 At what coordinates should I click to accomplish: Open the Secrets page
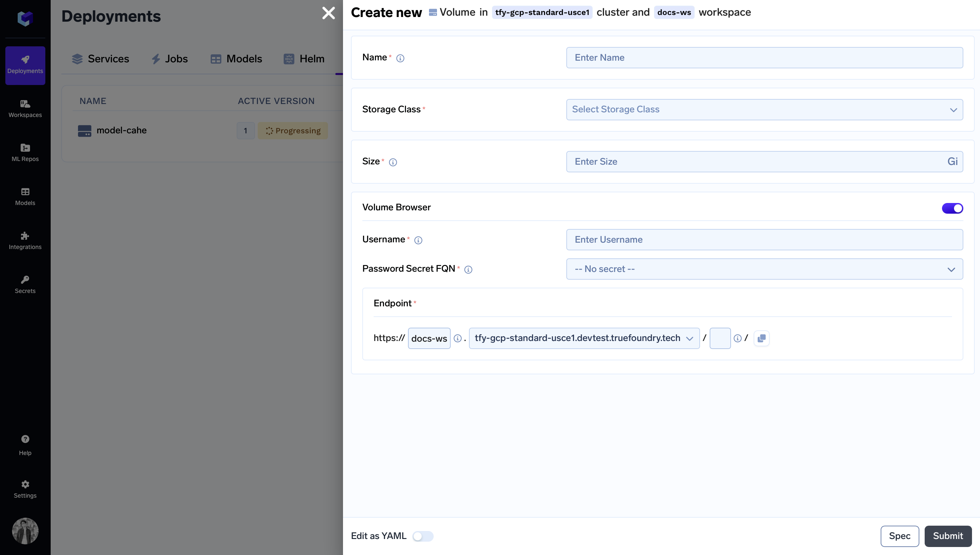pyautogui.click(x=25, y=284)
